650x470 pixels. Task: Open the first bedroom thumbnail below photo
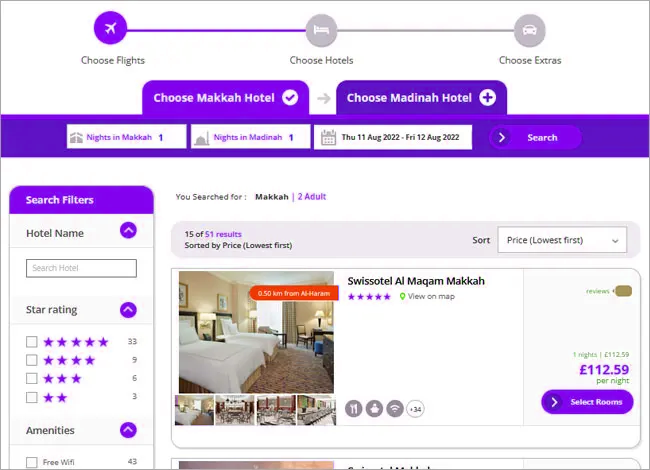point(194,410)
